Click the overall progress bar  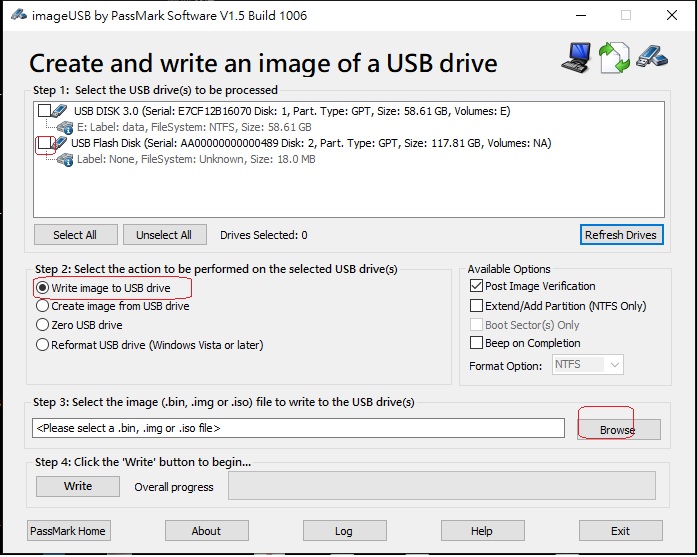point(441,487)
